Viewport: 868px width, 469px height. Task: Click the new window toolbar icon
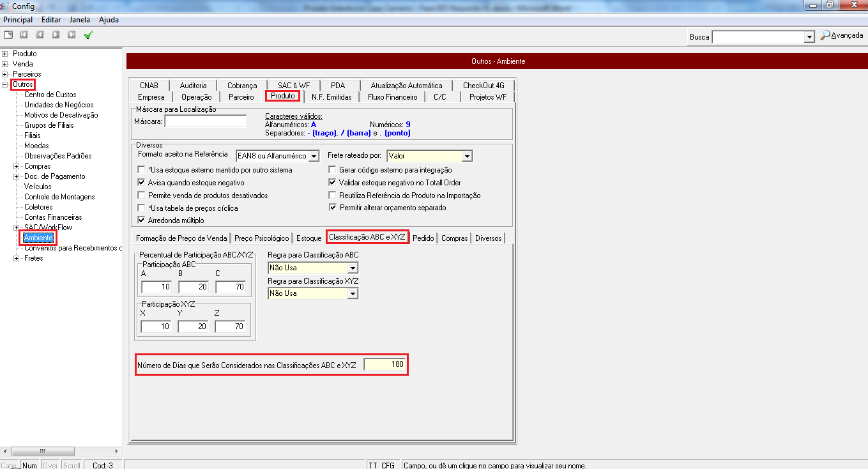point(8,35)
